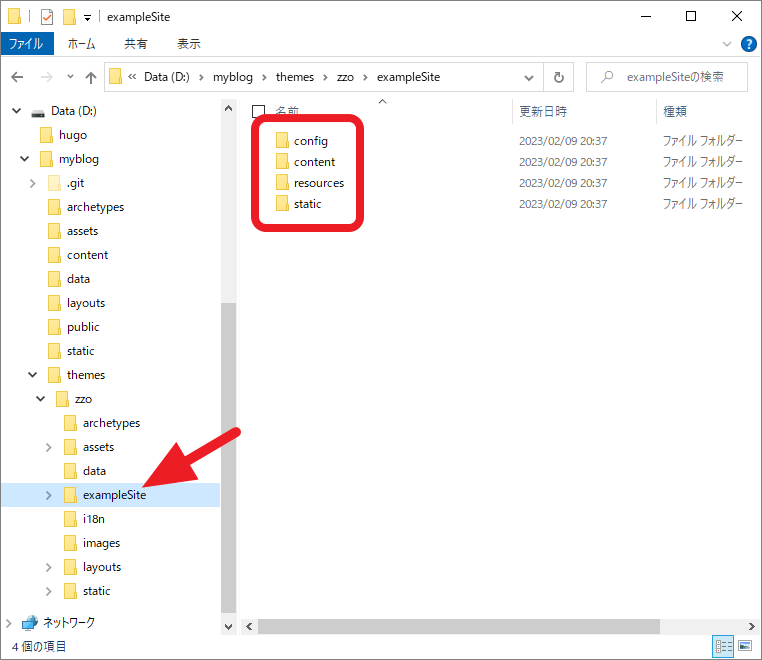Image resolution: width=762 pixels, height=660 pixels.
Task: Click the Up one level arrow
Action: 91,77
